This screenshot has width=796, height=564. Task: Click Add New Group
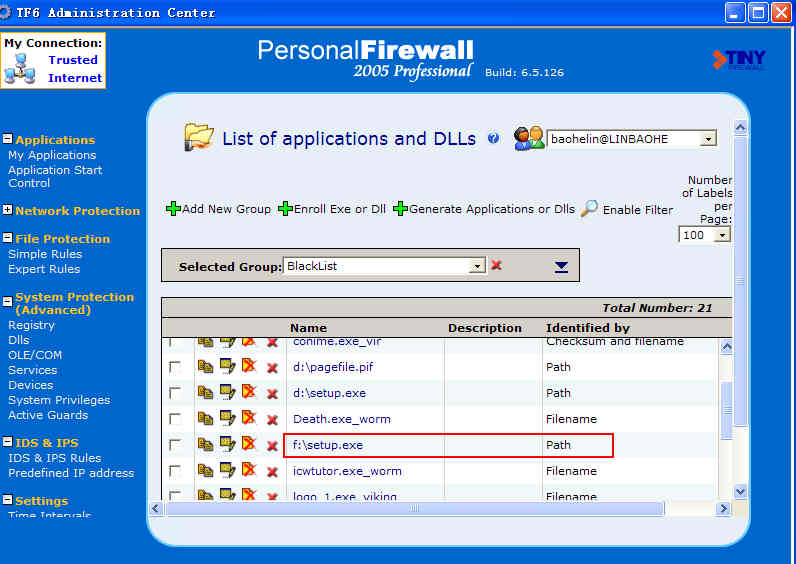tap(218, 209)
